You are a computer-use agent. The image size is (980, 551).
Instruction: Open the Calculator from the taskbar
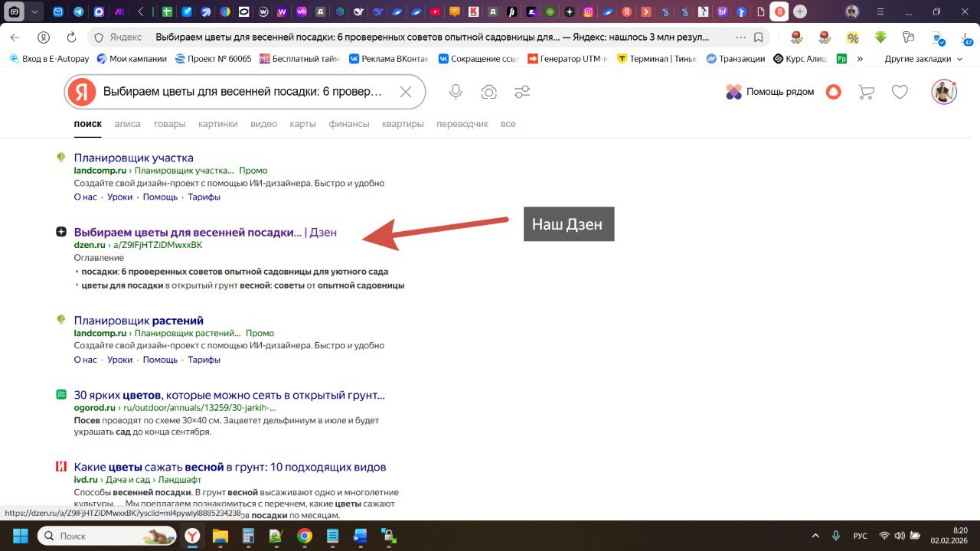[249, 536]
